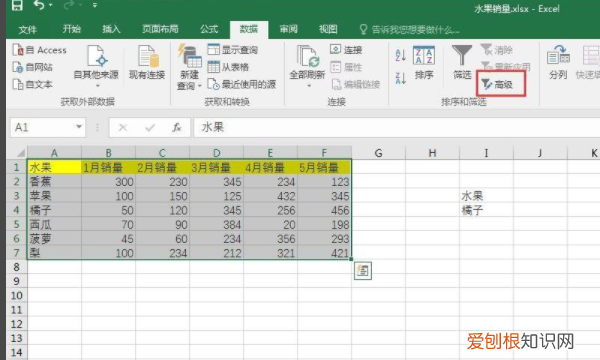Open the Customize Quick Access Toolbar dropdown

[95, 5]
